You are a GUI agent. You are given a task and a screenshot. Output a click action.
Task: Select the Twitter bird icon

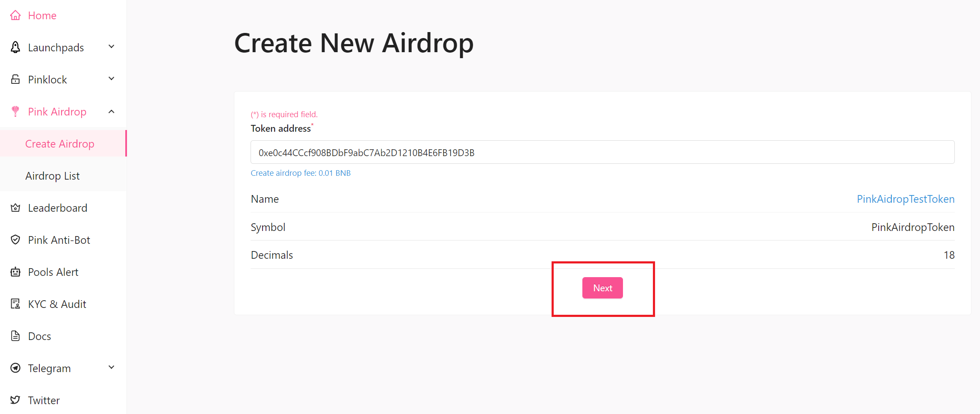pos(15,400)
